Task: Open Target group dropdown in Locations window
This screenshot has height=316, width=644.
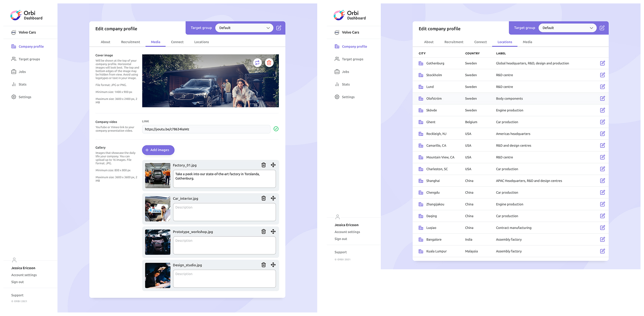Action: click(x=567, y=28)
